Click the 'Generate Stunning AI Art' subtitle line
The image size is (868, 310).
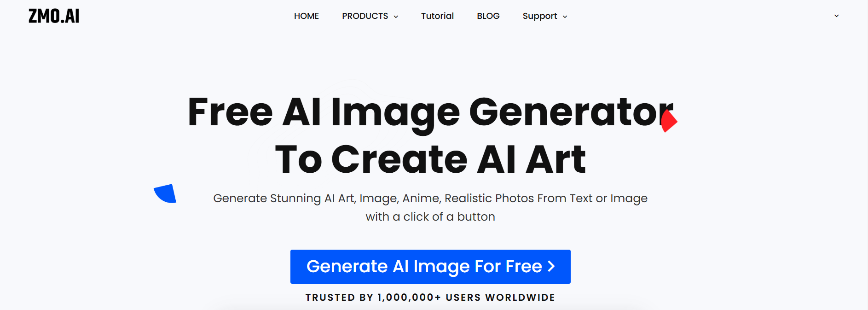pyautogui.click(x=430, y=199)
